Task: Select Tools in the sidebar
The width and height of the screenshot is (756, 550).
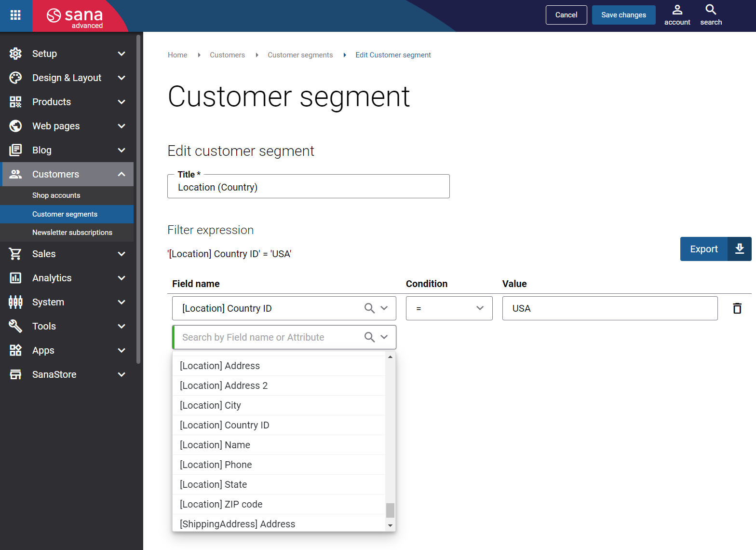Action: (x=67, y=326)
